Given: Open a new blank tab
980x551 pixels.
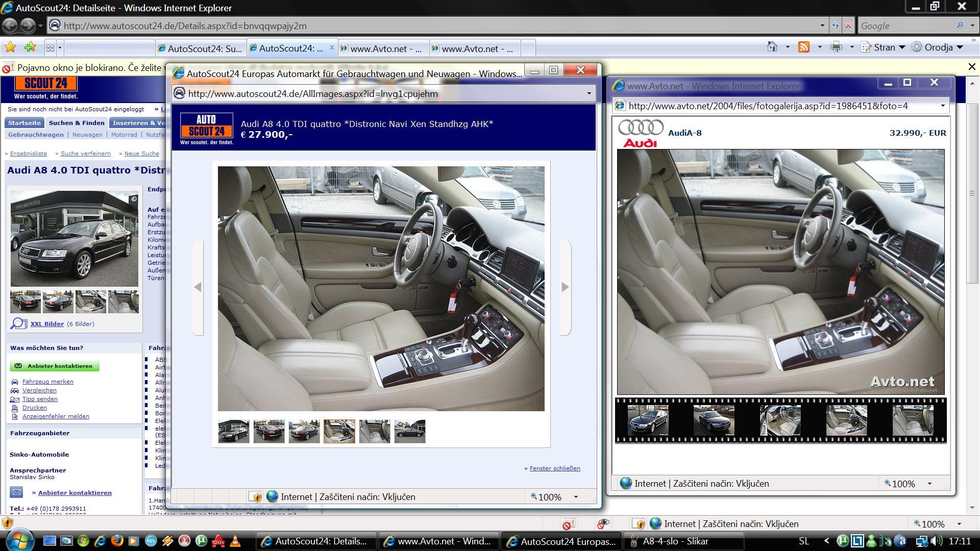Looking at the screenshot, I should click(x=528, y=48).
